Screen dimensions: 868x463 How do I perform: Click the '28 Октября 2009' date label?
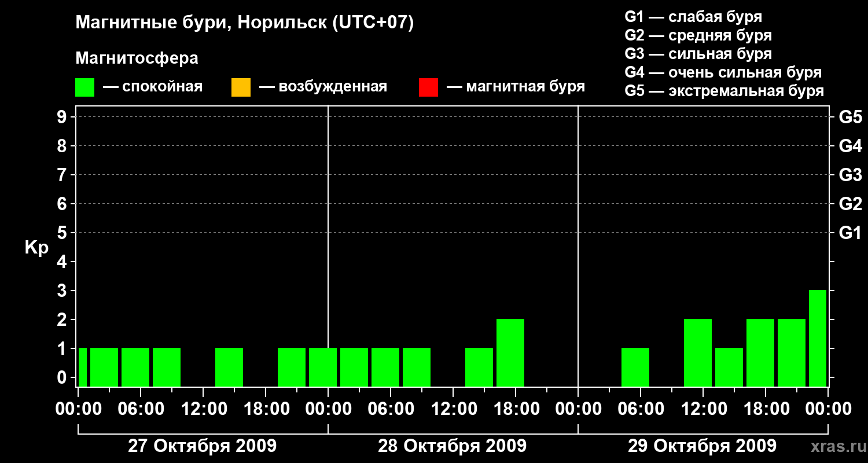pos(452,446)
